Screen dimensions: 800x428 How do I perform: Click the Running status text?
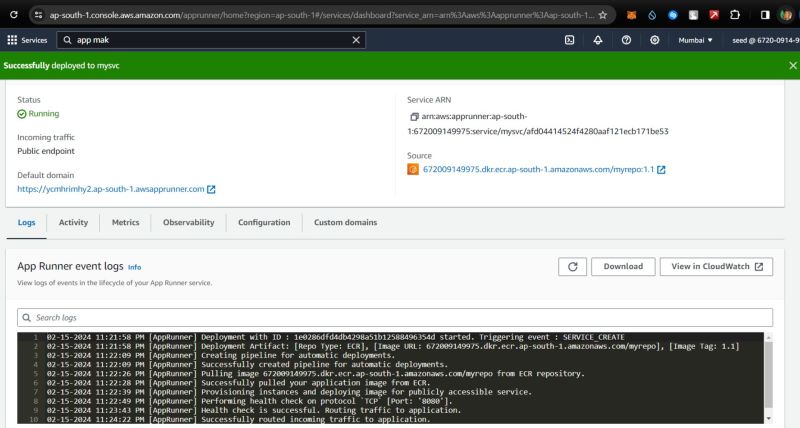44,113
